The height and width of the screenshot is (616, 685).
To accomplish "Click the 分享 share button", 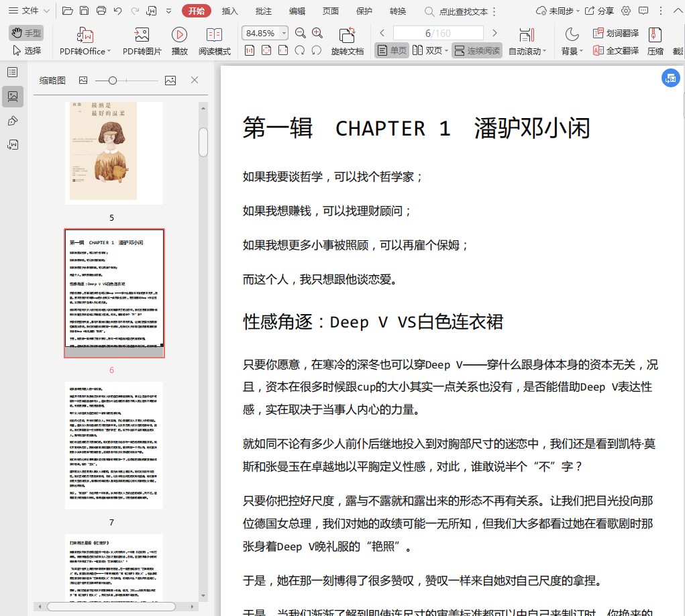I will tap(599, 11).
